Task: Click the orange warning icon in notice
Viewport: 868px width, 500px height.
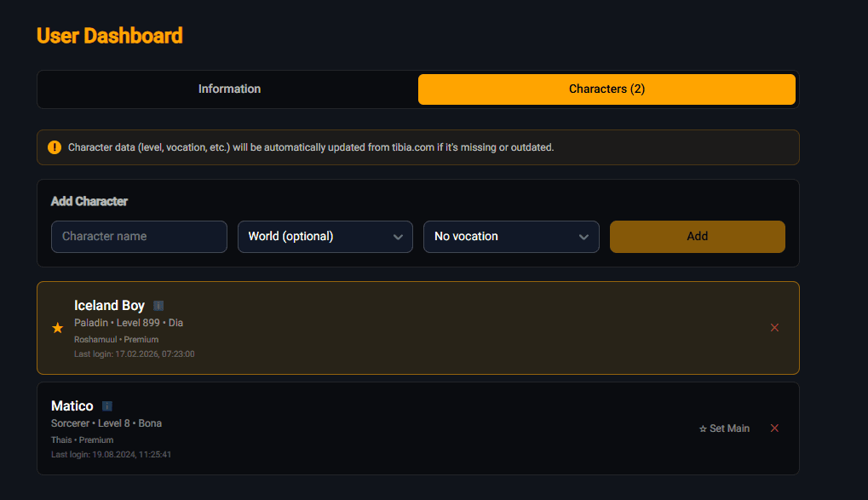Action: (x=55, y=147)
